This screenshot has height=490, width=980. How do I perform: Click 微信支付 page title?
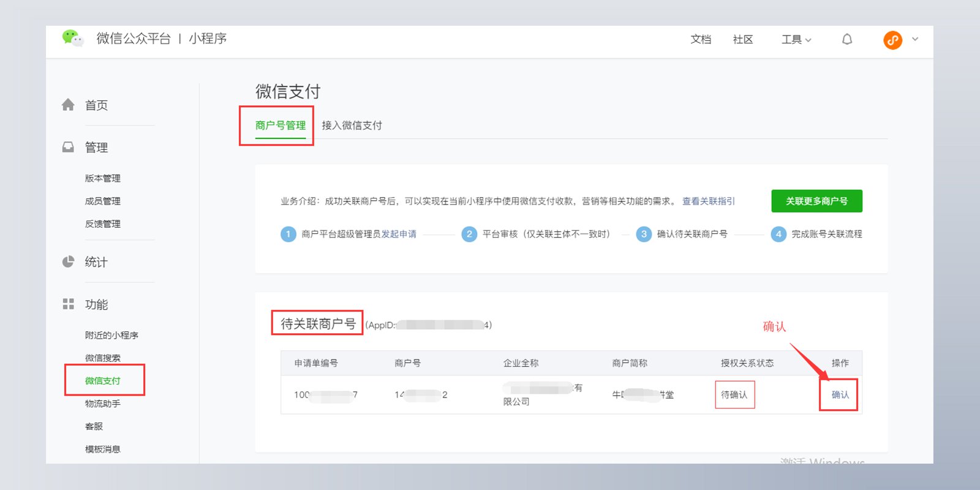pyautogui.click(x=288, y=91)
